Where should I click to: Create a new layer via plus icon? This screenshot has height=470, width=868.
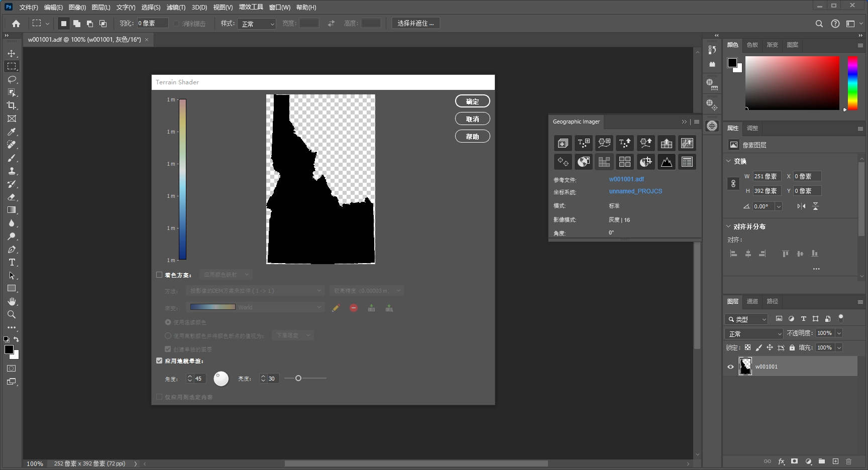[x=835, y=461]
